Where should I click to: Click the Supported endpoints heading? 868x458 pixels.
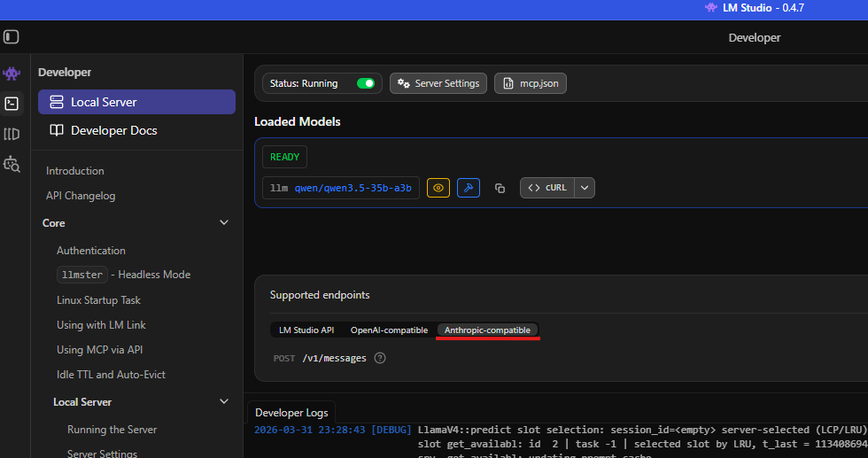pos(320,295)
